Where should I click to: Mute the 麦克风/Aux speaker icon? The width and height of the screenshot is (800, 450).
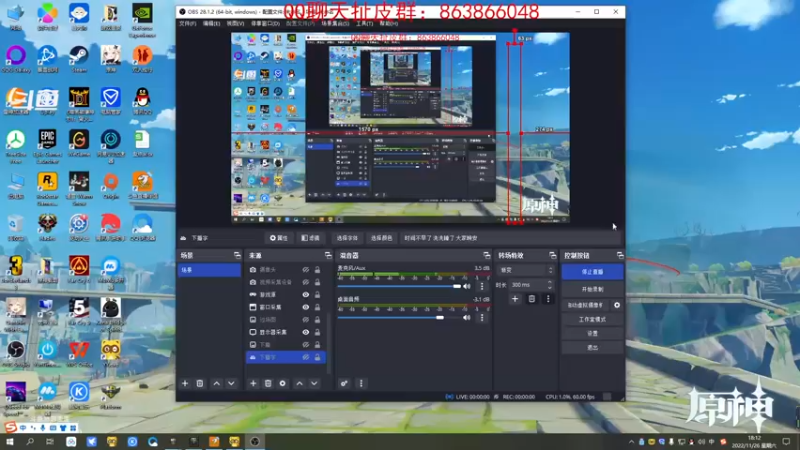click(x=466, y=286)
